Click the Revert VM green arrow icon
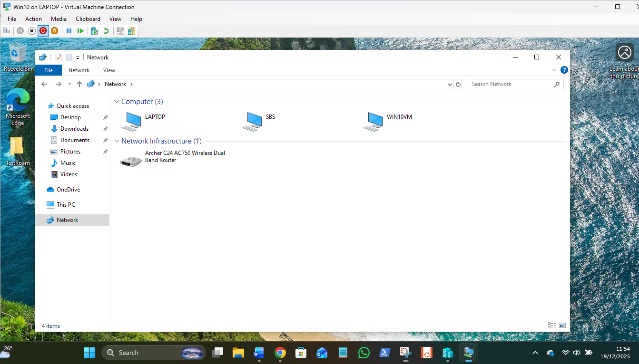 (x=106, y=31)
